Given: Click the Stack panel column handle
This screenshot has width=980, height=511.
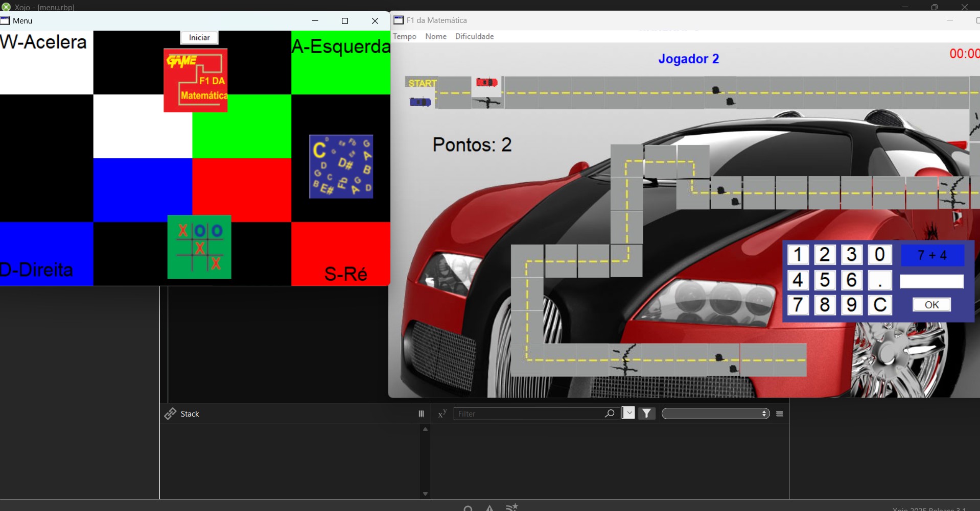Looking at the screenshot, I should point(421,414).
